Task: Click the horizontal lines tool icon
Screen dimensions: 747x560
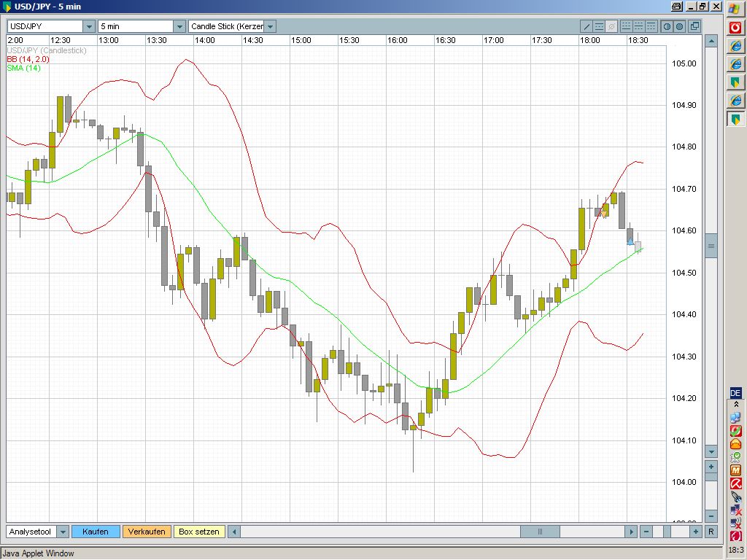Action: [x=599, y=27]
